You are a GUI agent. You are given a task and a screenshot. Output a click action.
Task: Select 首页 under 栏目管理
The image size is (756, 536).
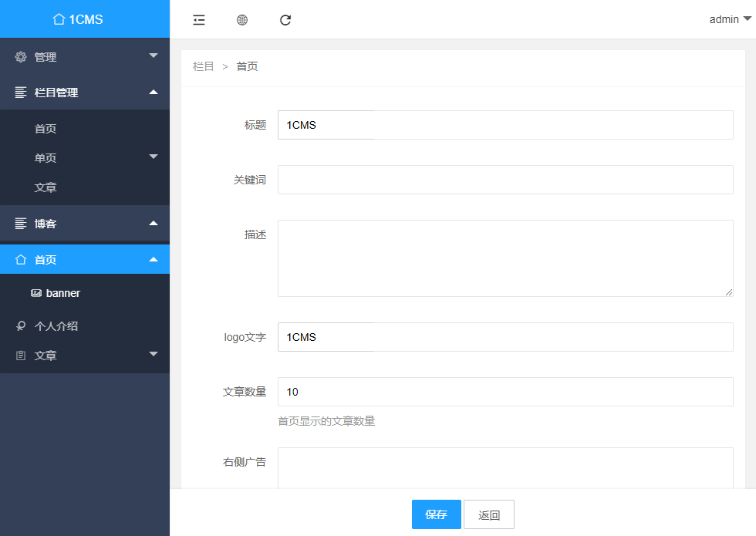[46, 129]
